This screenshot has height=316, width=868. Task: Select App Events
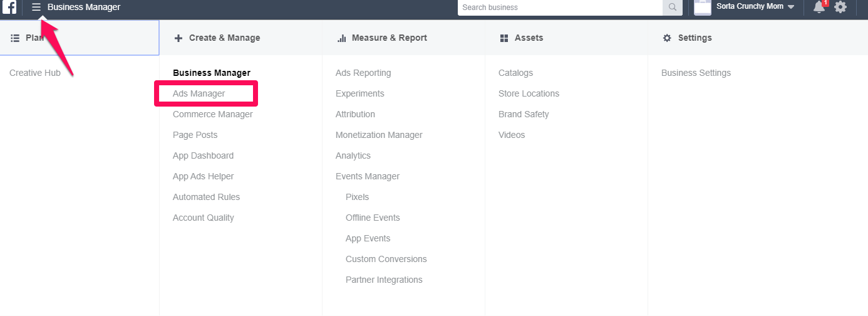click(368, 238)
